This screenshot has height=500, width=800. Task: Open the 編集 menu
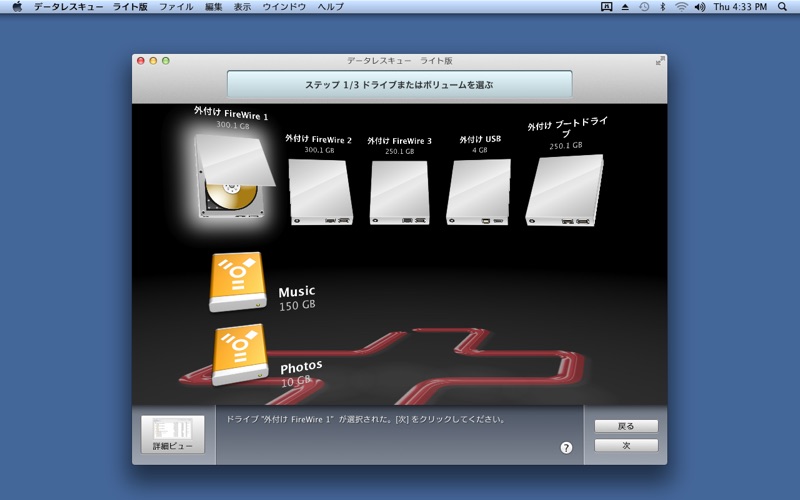[x=213, y=7]
